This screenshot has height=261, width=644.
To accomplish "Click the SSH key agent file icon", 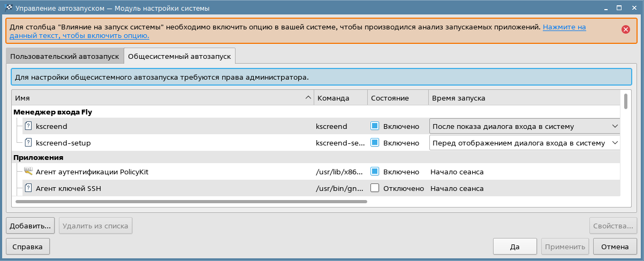I will tap(28, 188).
